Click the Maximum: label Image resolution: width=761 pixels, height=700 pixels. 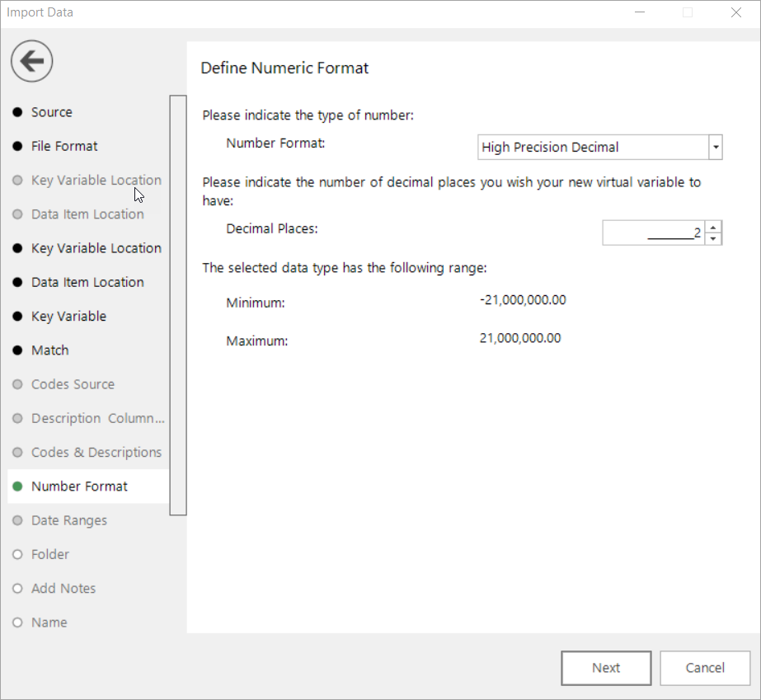click(256, 341)
